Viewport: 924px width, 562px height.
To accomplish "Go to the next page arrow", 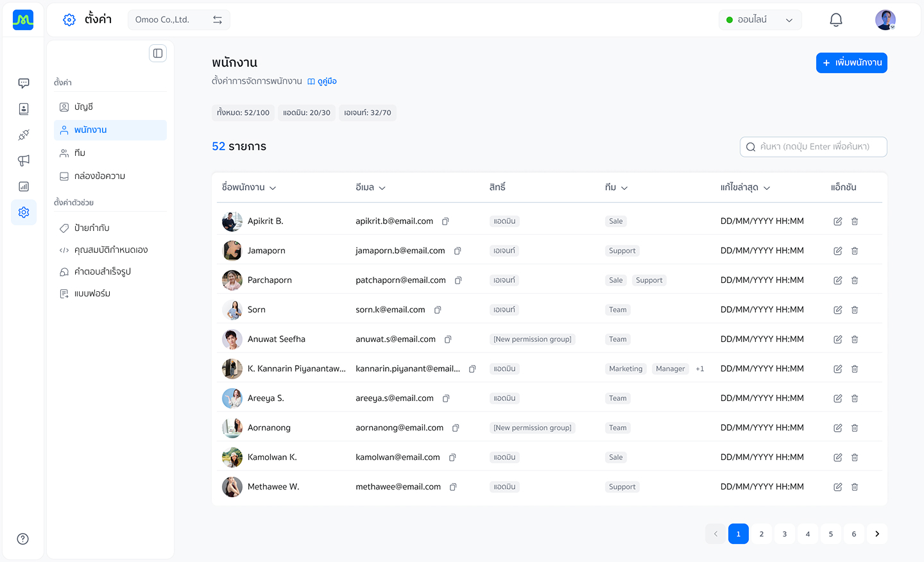I will pyautogui.click(x=877, y=534).
